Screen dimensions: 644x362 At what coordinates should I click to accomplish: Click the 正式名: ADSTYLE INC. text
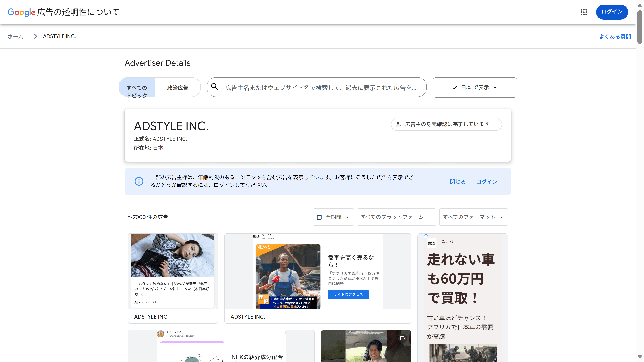(160, 139)
